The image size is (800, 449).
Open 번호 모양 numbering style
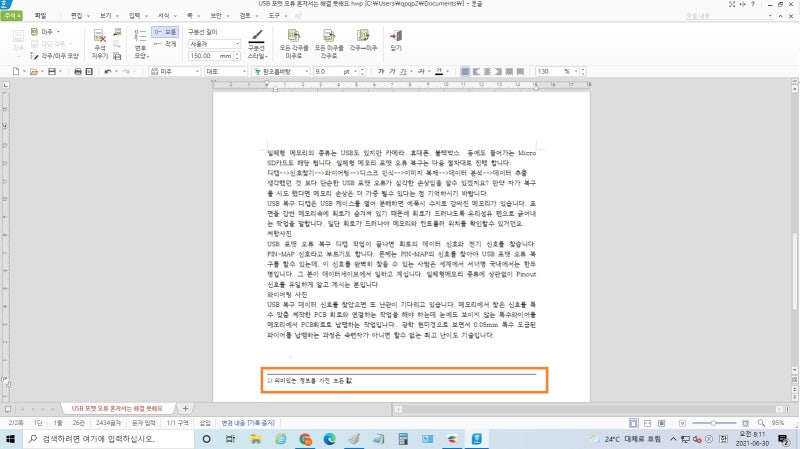(x=140, y=44)
